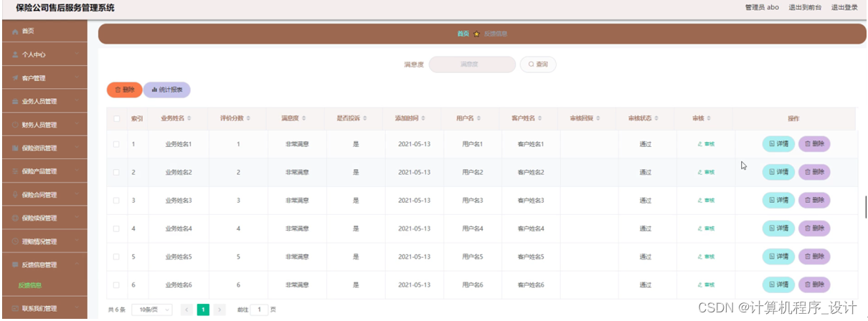
Task: Click the home icon beside 首页 in sidebar
Action: pyautogui.click(x=16, y=31)
